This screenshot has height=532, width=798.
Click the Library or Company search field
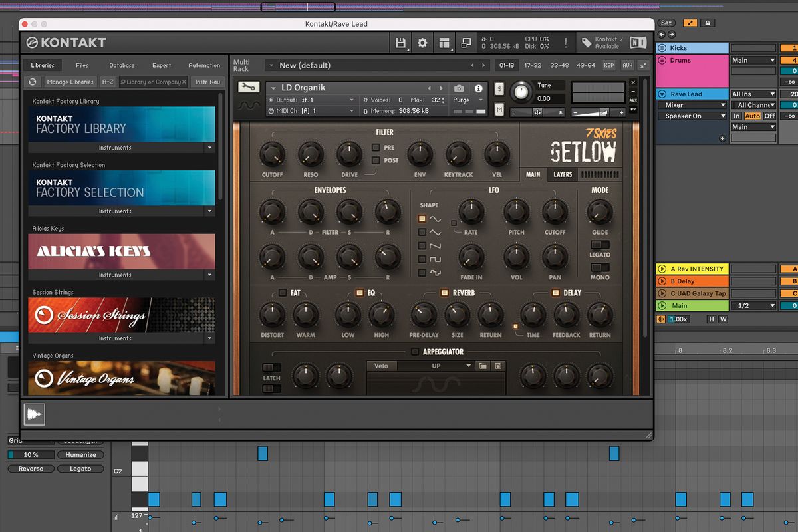[152, 82]
